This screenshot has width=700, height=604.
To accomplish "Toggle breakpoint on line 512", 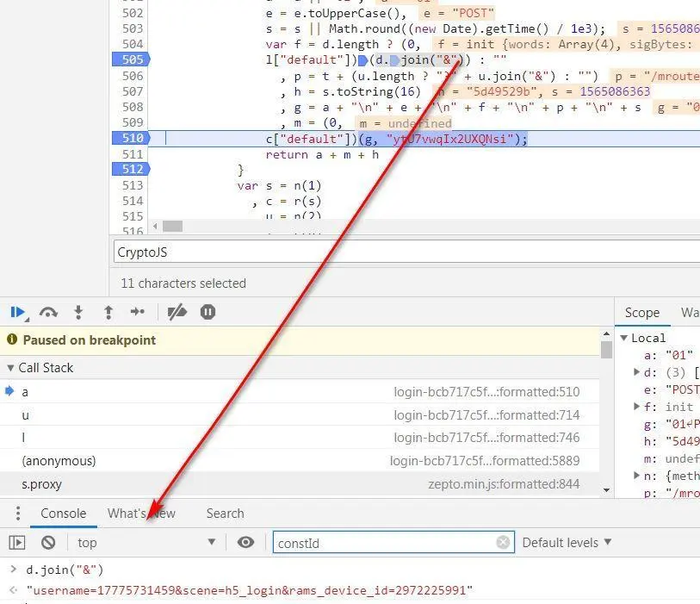I will click(x=131, y=170).
